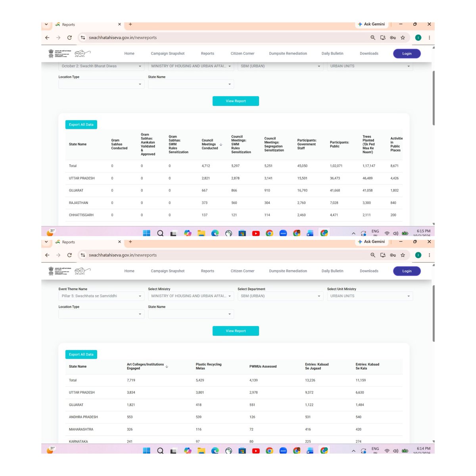Image resolution: width=476 pixels, height=476 pixels.
Task: Open Dumpsite Remediation in 6:15 PM screenshot
Action: pyautogui.click(x=288, y=54)
